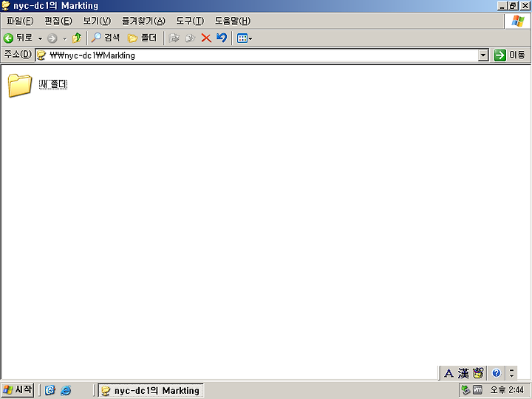This screenshot has height=399, width=532.
Task: Open the 즐겨찾기(A) menu
Action: (143, 21)
